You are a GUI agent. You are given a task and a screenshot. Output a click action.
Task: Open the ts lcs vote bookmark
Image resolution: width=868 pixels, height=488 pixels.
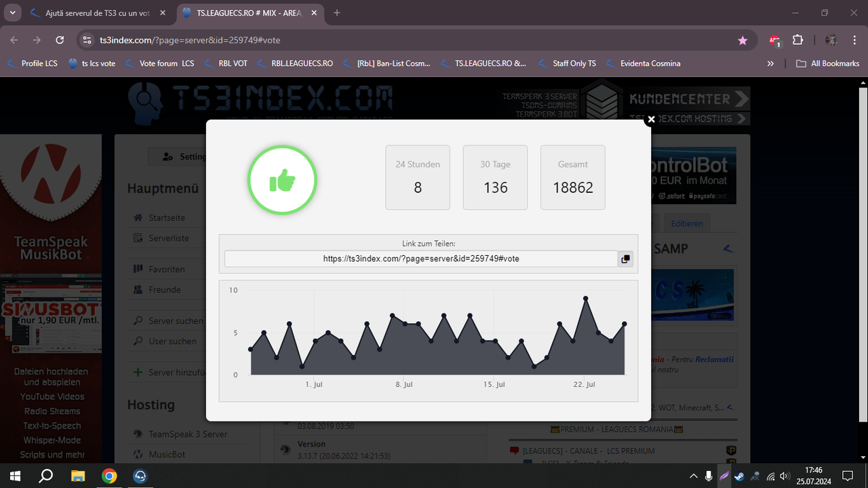[x=92, y=63]
